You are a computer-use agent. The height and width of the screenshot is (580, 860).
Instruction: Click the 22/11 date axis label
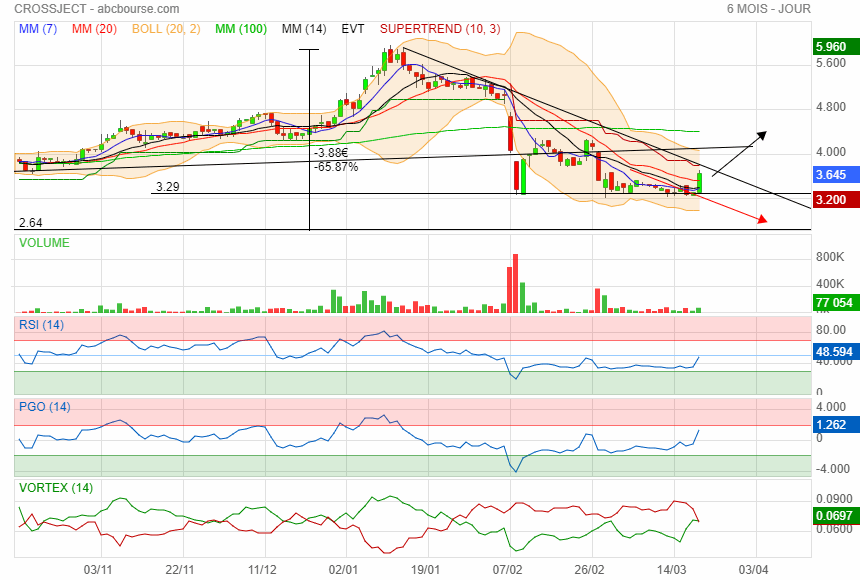click(x=180, y=570)
